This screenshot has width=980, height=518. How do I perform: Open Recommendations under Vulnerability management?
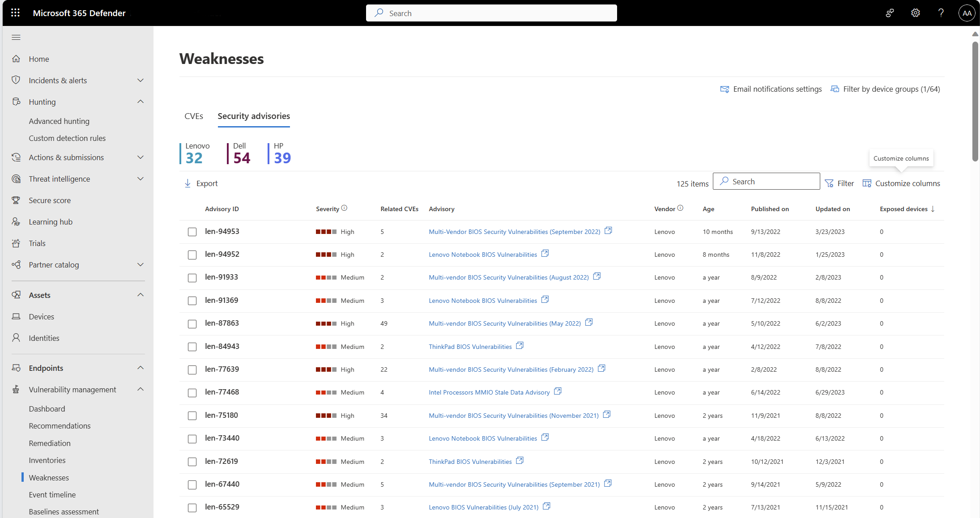[x=60, y=426]
